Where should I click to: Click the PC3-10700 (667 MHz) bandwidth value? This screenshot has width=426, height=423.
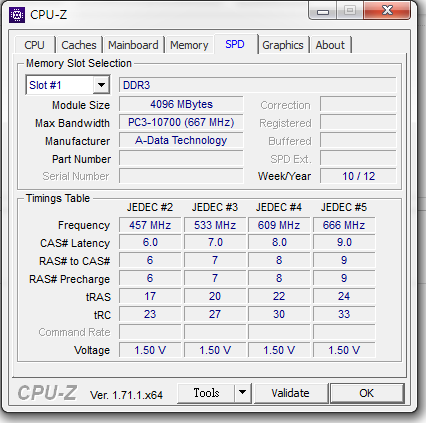click(181, 122)
